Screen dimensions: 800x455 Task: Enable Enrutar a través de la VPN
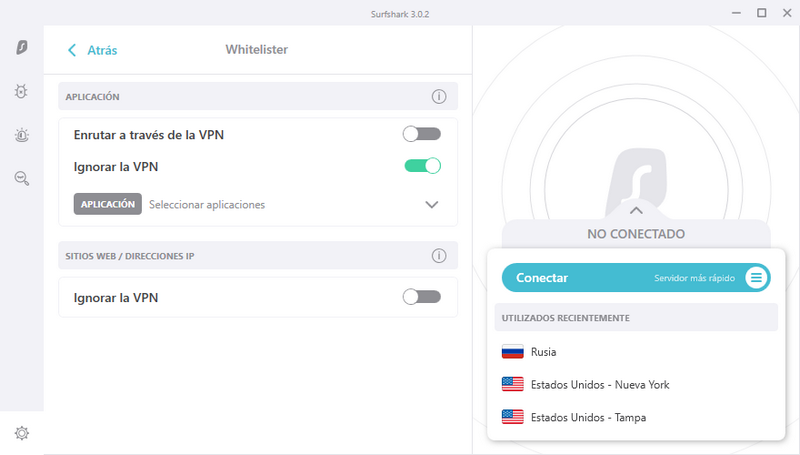tap(422, 134)
